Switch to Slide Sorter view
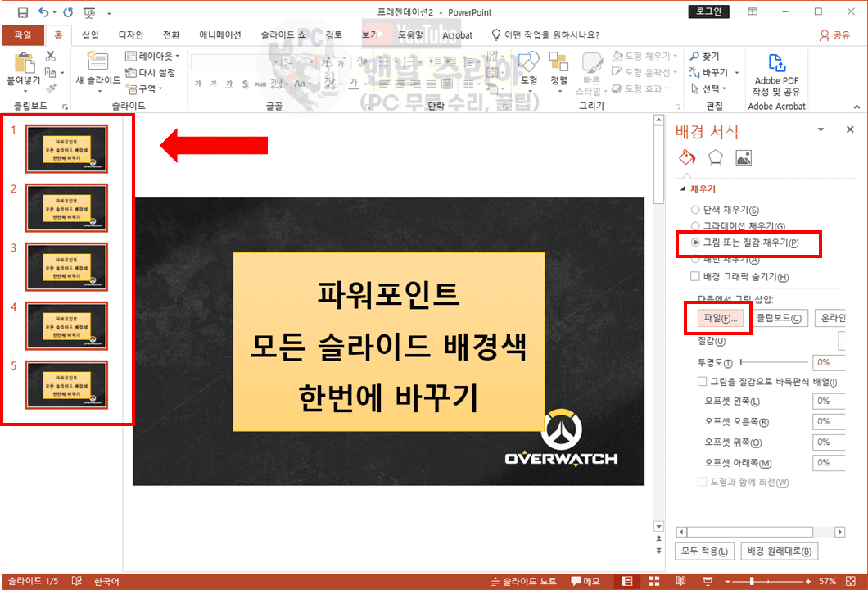This screenshot has width=868, height=590. click(x=653, y=581)
